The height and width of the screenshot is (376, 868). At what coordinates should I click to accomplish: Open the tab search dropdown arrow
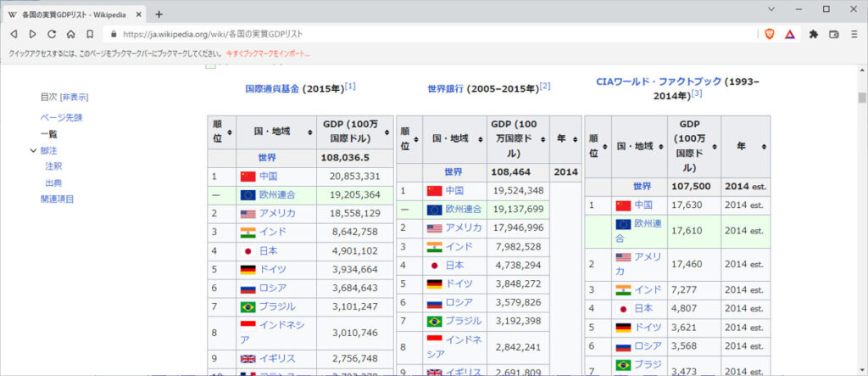[x=771, y=8]
